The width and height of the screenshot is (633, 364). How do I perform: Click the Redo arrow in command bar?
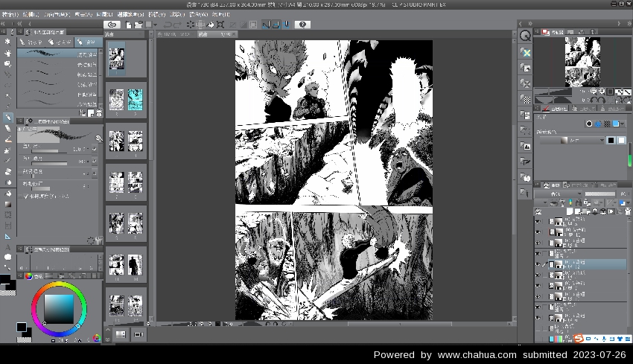pyautogui.click(x=177, y=25)
